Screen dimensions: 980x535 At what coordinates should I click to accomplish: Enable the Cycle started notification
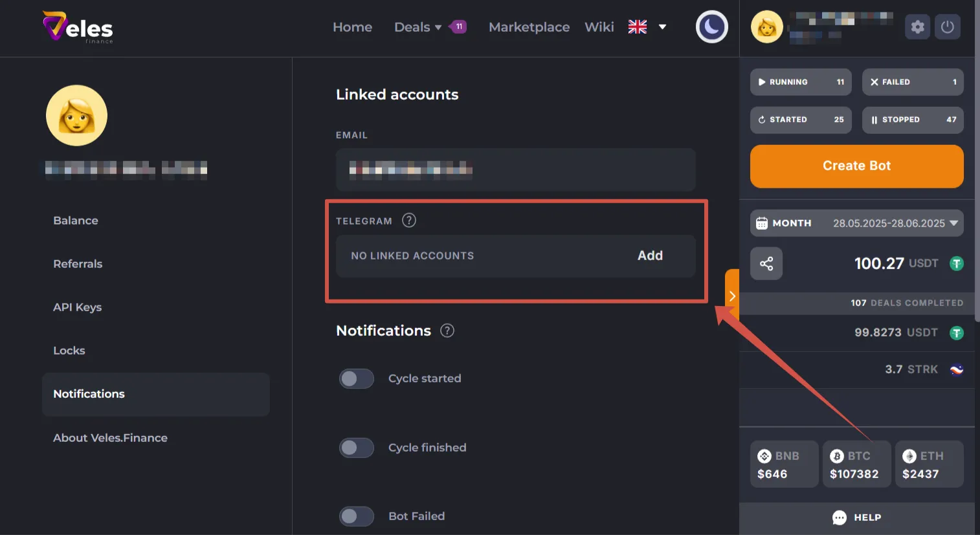356,378
